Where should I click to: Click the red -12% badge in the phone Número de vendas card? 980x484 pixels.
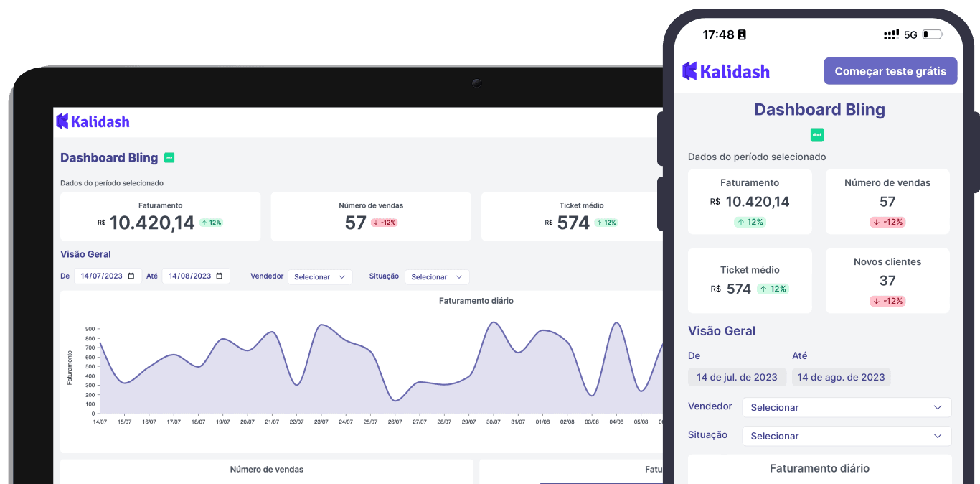click(887, 222)
